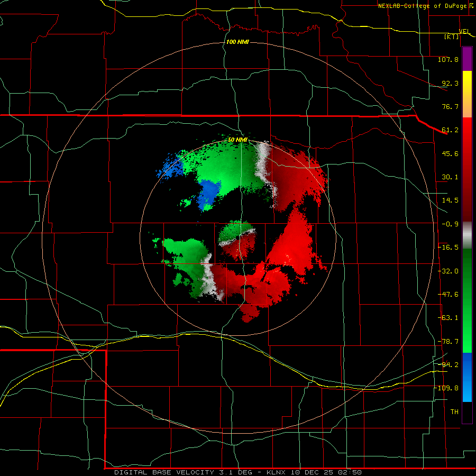Select the 45.6 scale value
This screenshot has height=476, width=476.
[x=450, y=153]
